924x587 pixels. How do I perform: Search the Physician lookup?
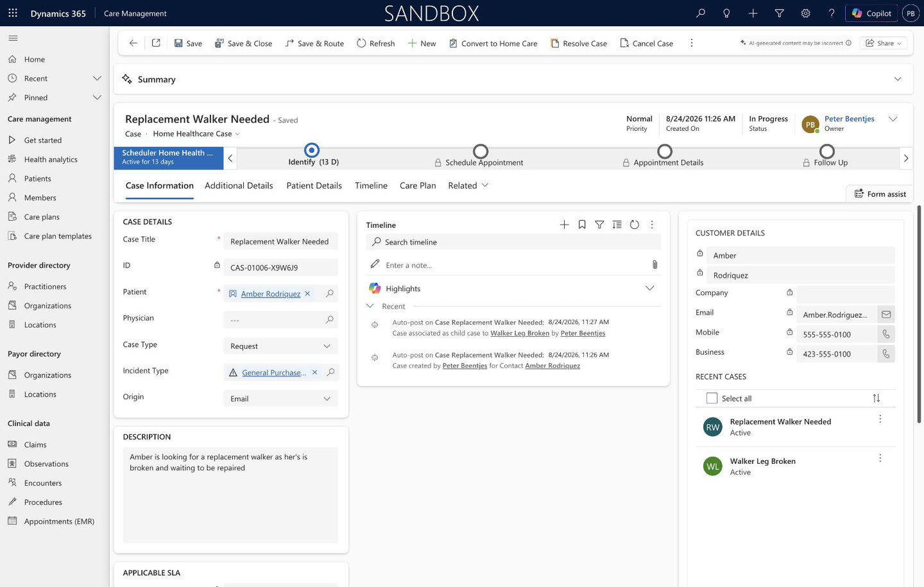tap(330, 319)
